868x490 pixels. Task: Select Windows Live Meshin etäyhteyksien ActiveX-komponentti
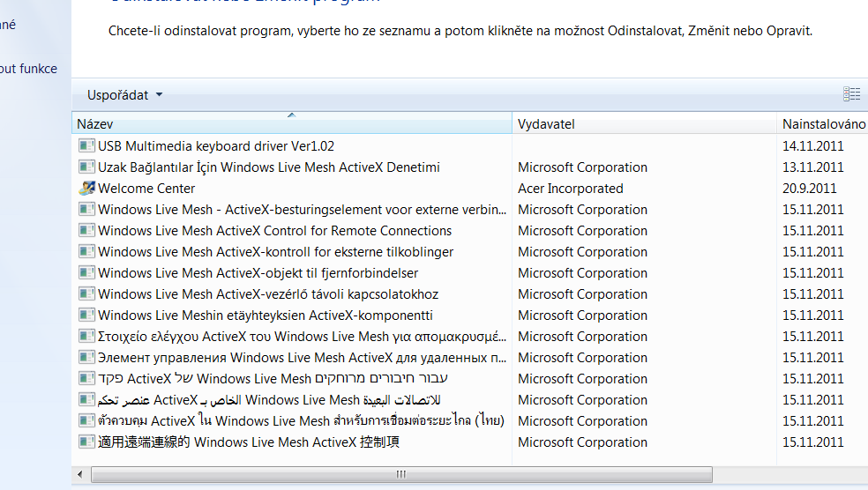coord(266,316)
